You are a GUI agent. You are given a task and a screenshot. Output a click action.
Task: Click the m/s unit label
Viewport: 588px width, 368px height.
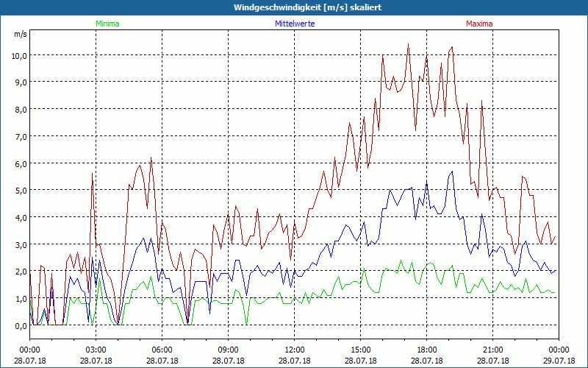click(21, 34)
